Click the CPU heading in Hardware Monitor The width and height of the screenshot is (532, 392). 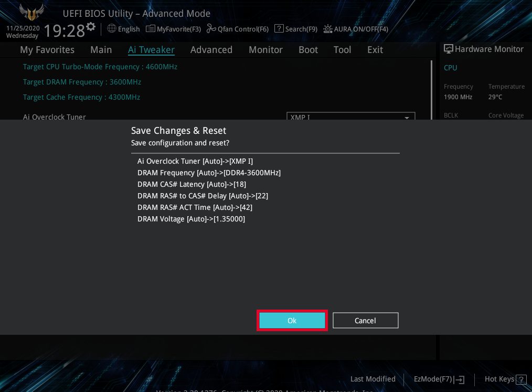[x=451, y=68]
